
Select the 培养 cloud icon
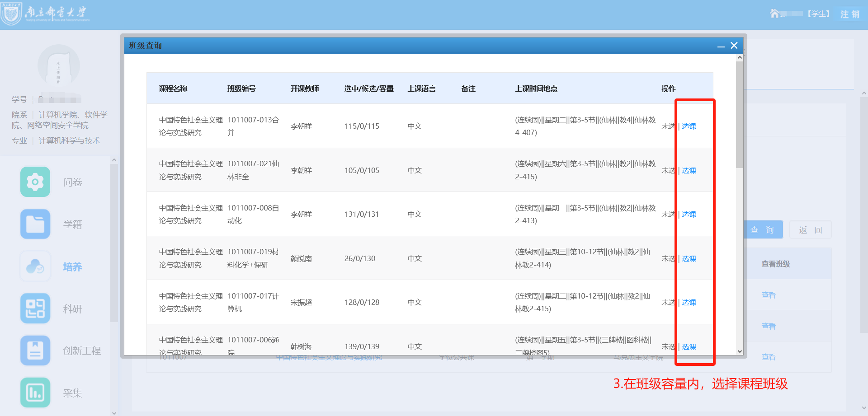[x=35, y=266]
